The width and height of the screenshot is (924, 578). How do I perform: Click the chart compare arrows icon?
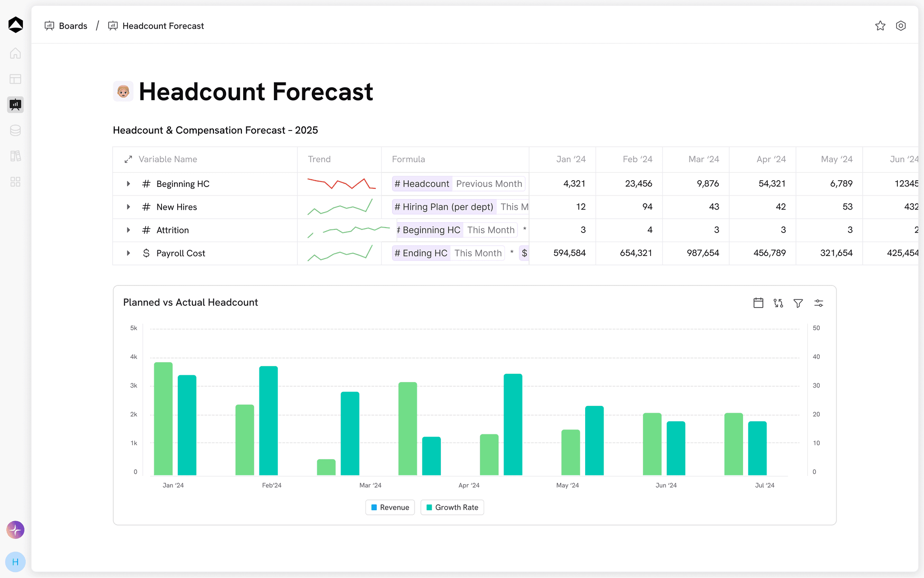(x=778, y=303)
